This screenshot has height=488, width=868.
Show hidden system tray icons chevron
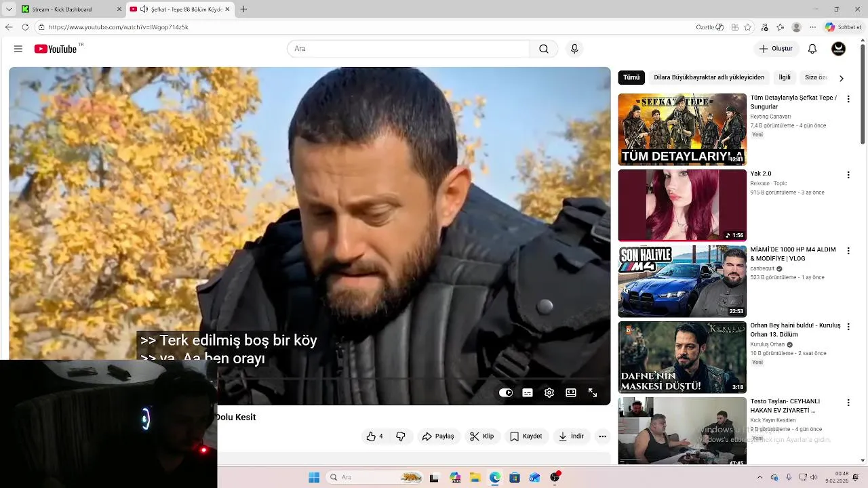click(759, 477)
